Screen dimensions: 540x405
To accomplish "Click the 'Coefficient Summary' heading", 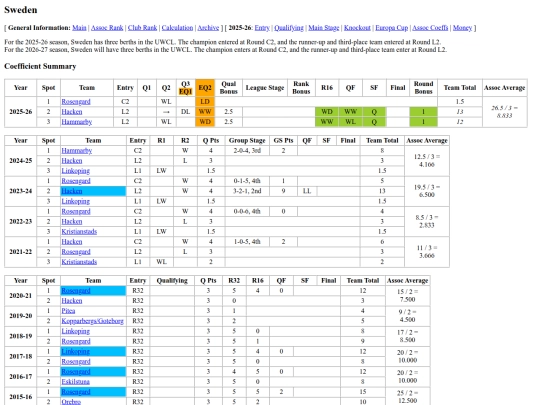I will 40,66.
